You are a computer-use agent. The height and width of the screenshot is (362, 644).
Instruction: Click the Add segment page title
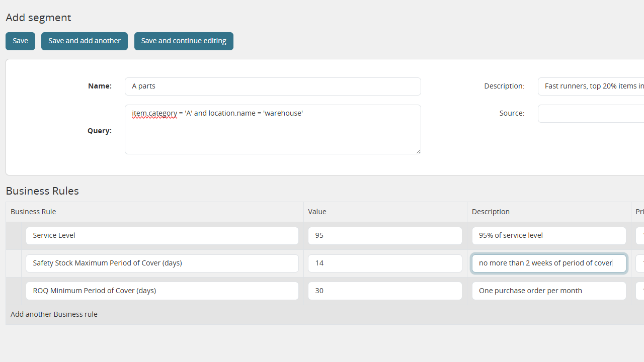tap(38, 18)
